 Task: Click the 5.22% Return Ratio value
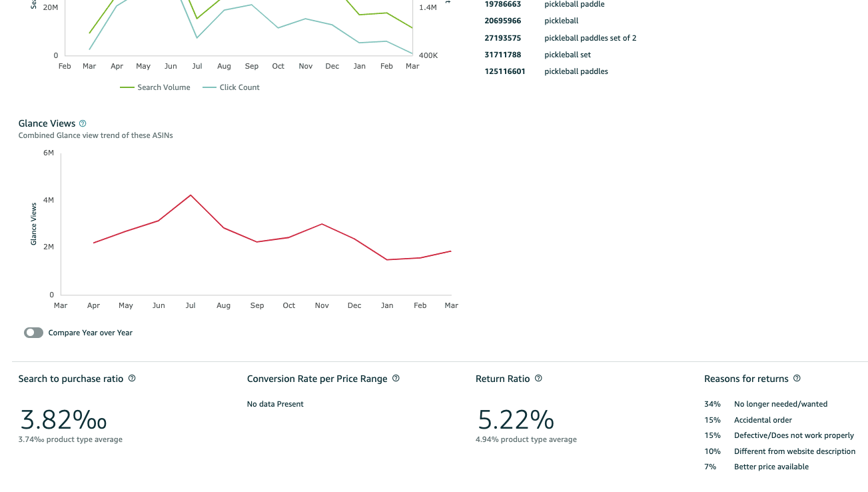pyautogui.click(x=516, y=419)
